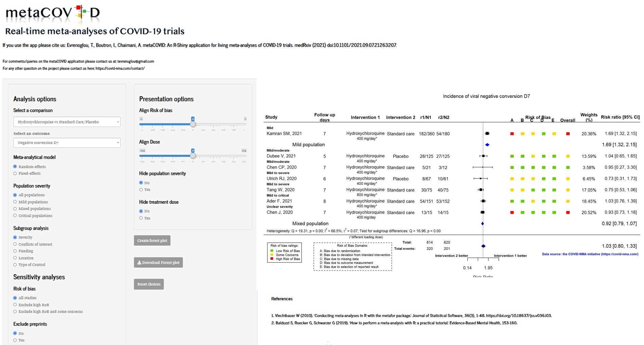The image size is (644, 345).
Task: Click the 20.52% weight value
Action: pos(589,212)
